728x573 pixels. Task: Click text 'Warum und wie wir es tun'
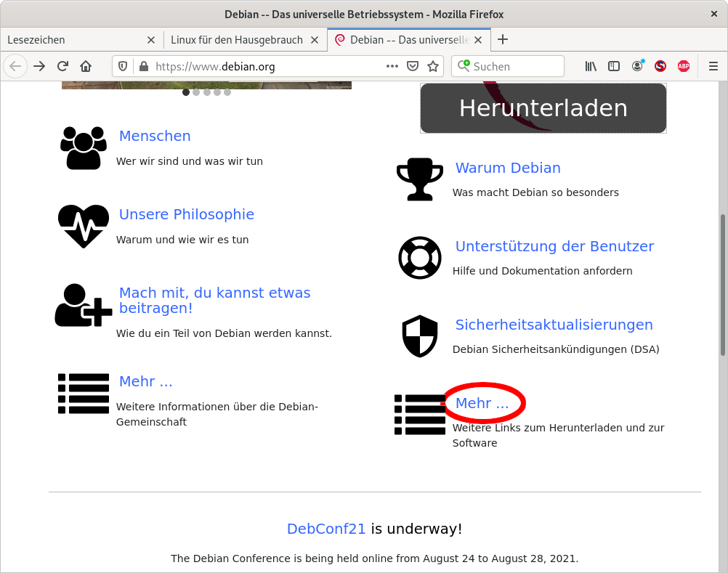point(182,240)
